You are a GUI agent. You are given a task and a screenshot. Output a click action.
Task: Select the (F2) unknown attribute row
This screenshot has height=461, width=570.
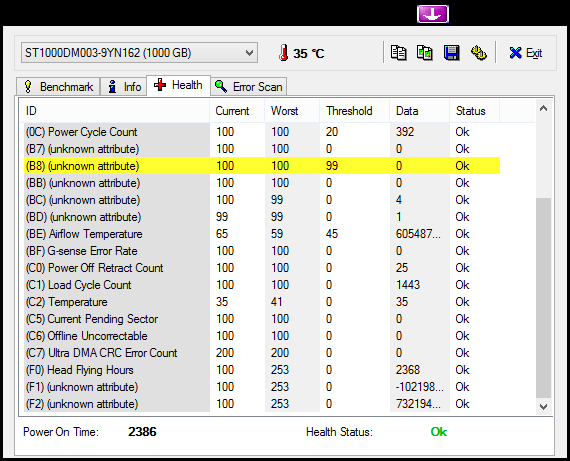[x=262, y=404]
